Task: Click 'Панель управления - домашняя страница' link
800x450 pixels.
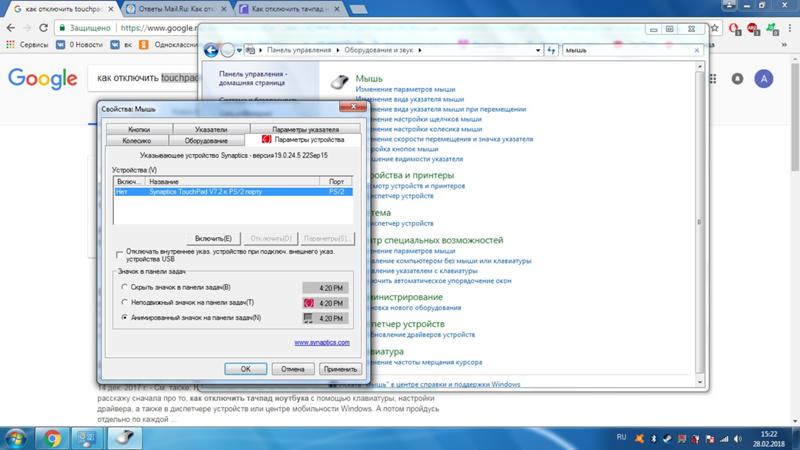Action: click(253, 78)
